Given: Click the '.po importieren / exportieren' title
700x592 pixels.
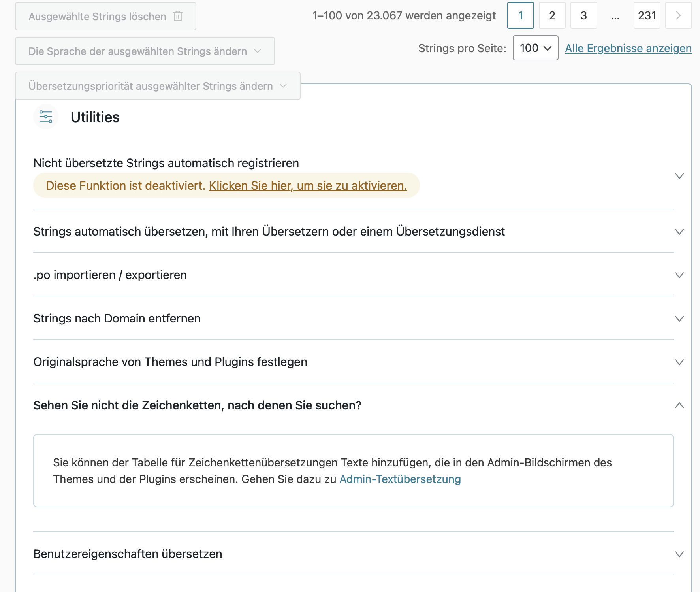Looking at the screenshot, I should pos(110,275).
